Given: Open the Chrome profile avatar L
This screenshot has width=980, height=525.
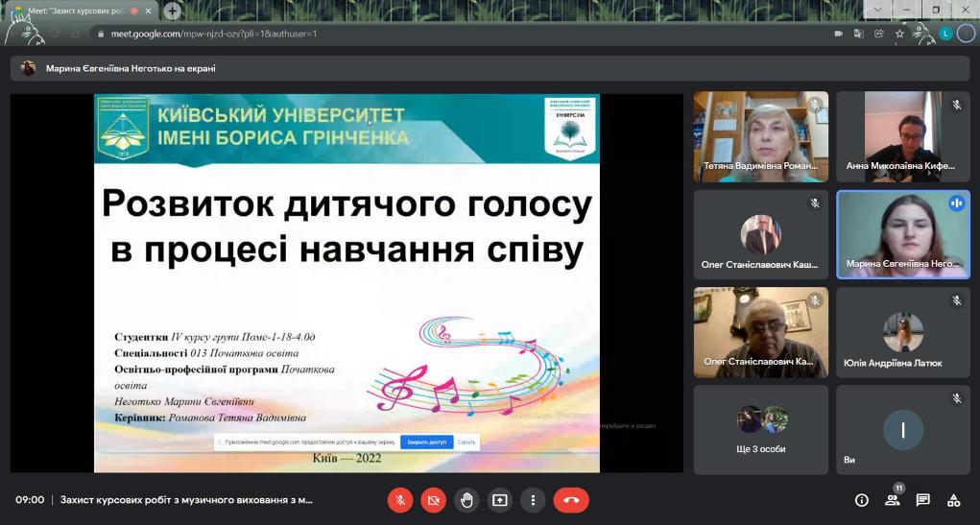Looking at the screenshot, I should (x=945, y=34).
